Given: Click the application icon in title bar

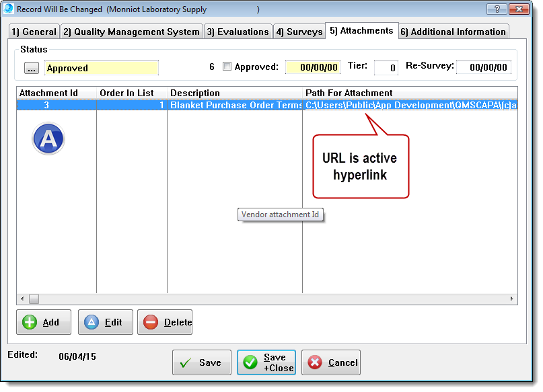Looking at the screenshot, I should click(x=9, y=9).
